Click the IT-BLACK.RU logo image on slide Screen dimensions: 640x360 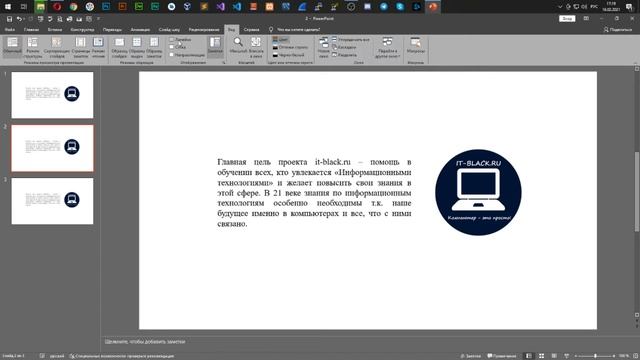coord(478,192)
